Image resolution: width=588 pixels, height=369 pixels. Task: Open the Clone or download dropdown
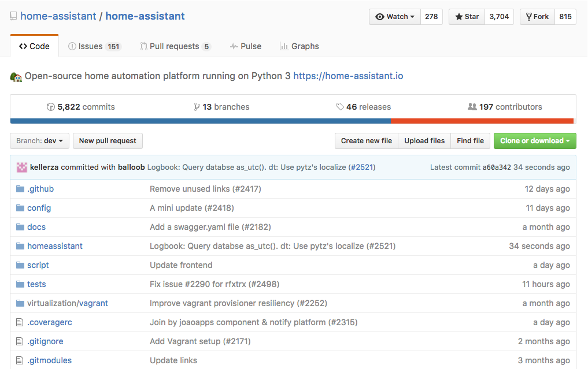tap(535, 141)
